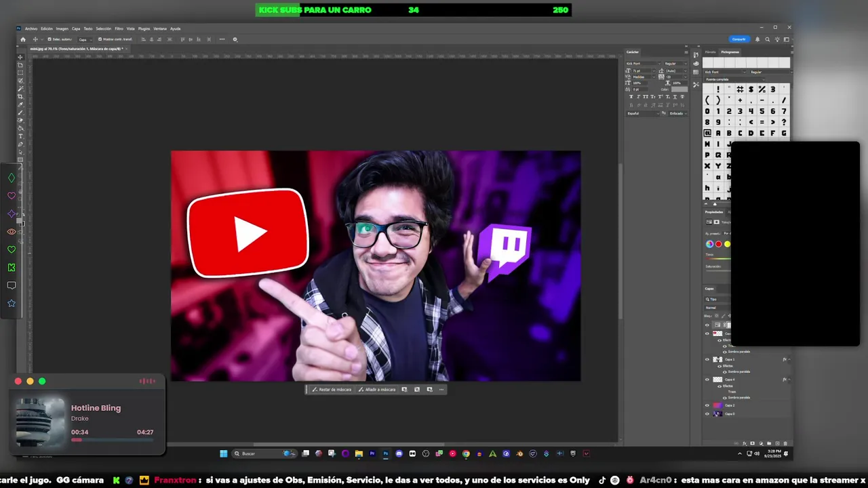Select the Paint Bucket tool

point(20,128)
